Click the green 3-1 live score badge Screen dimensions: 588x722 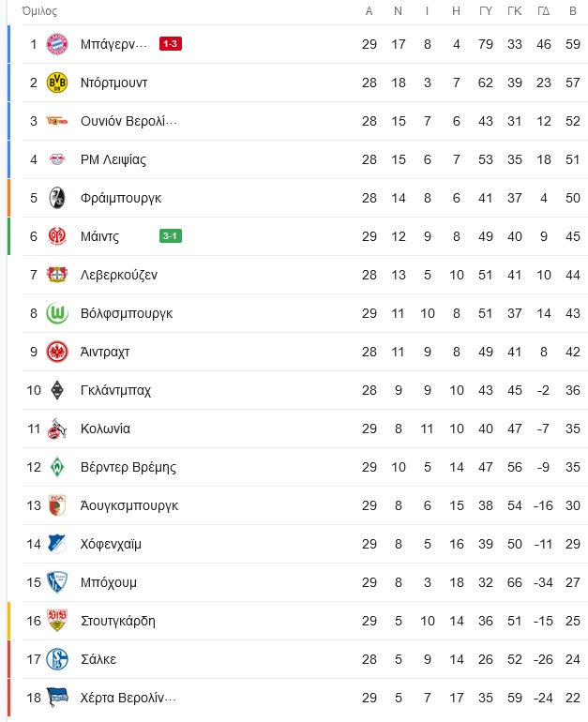[x=171, y=235]
